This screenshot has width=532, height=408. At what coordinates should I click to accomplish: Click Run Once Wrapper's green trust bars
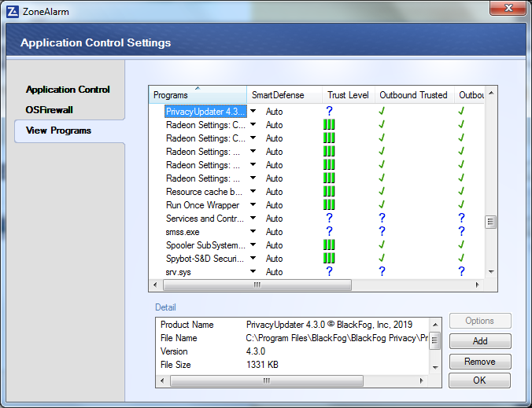click(329, 205)
